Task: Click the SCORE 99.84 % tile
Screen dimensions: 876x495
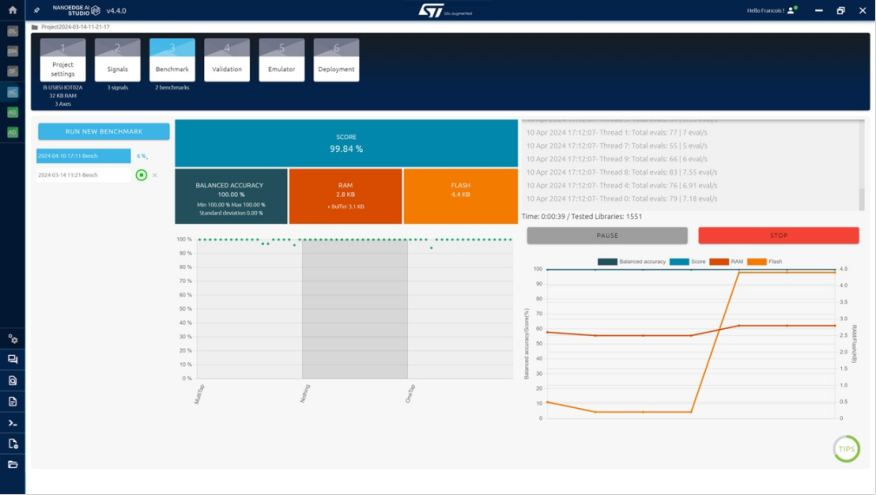Action: pos(346,143)
